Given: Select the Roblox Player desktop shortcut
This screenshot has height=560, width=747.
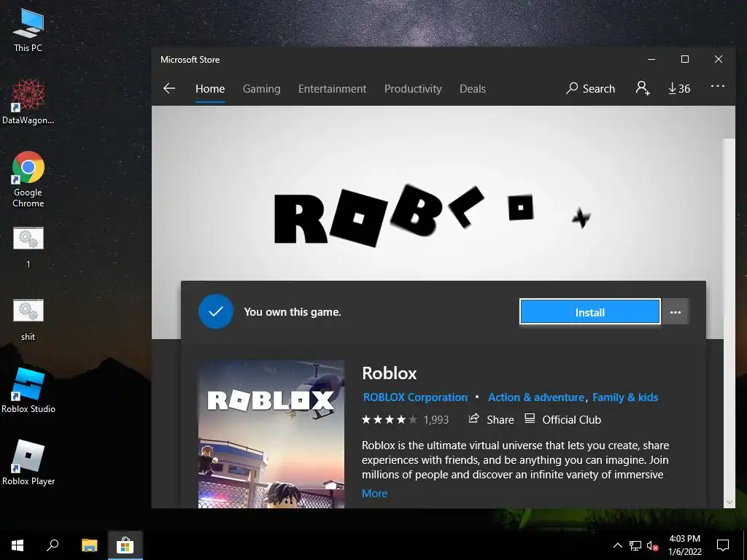Looking at the screenshot, I should (x=28, y=463).
